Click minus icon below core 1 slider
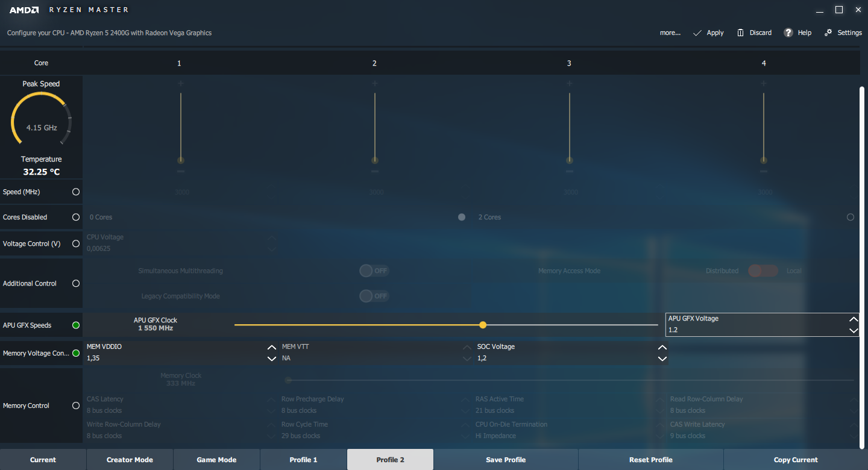The width and height of the screenshot is (868, 470). point(180,171)
